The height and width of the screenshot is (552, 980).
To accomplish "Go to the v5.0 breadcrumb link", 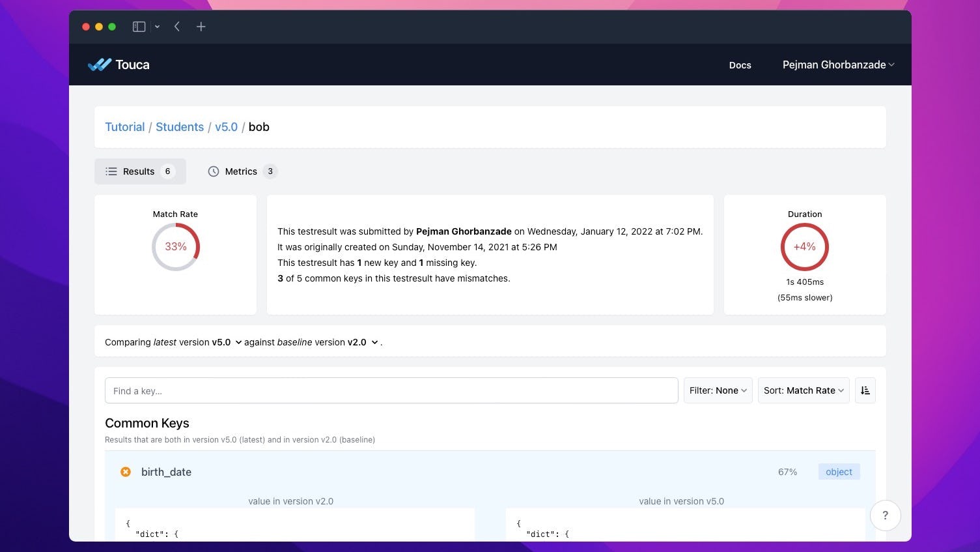I will [x=227, y=127].
